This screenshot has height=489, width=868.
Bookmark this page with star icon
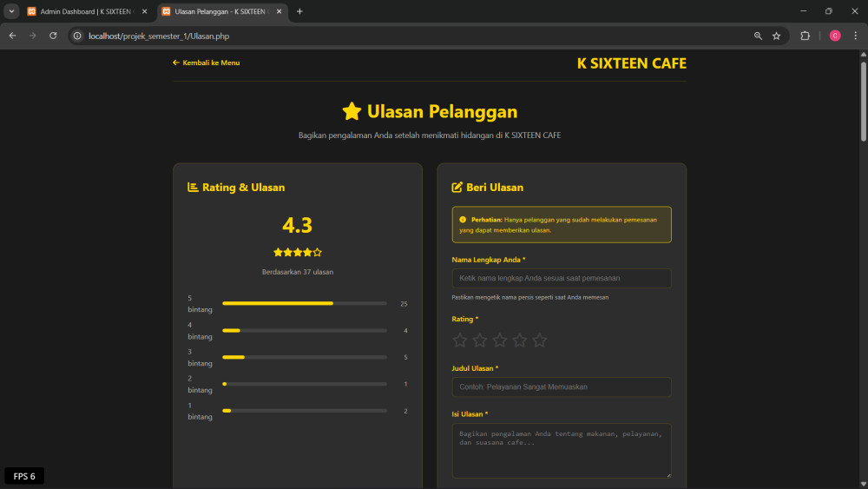pos(776,36)
